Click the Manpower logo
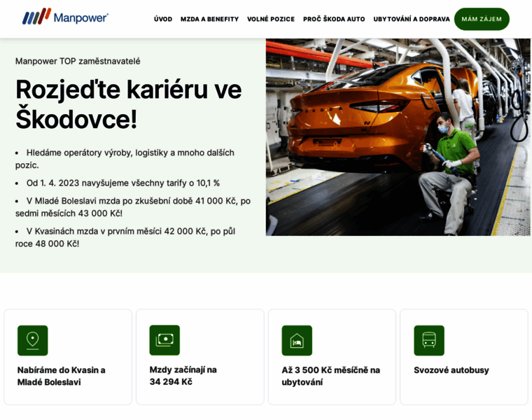The width and height of the screenshot is (532, 420). 66,17
